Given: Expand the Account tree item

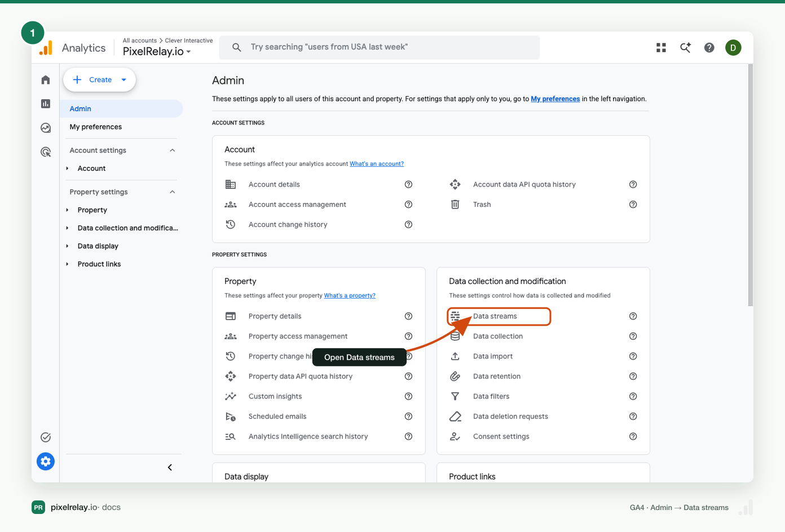Looking at the screenshot, I should tap(67, 169).
